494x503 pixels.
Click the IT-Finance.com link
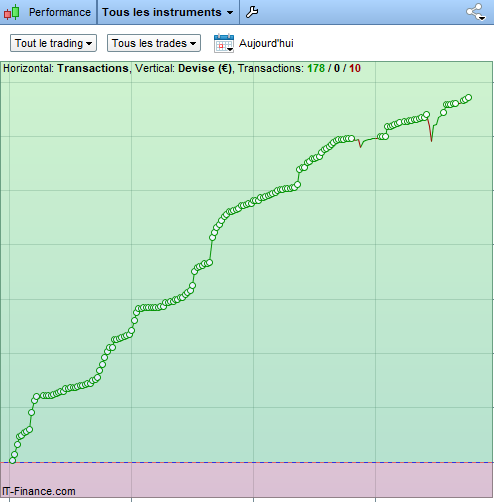click(39, 491)
